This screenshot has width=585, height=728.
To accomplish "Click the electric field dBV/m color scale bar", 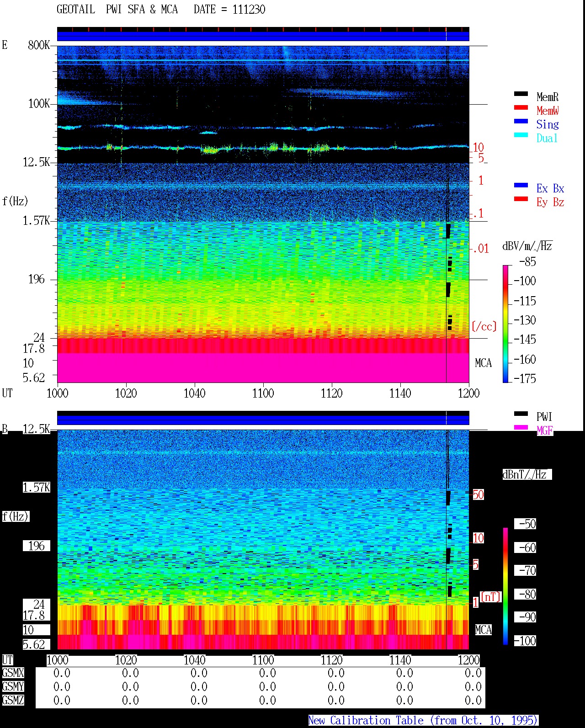I will pos(505,324).
